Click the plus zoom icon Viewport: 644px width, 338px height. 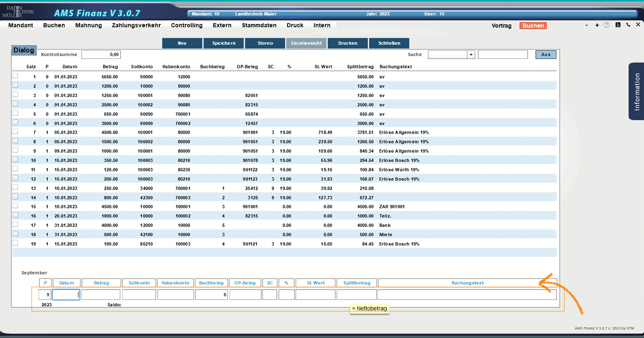pos(597,25)
